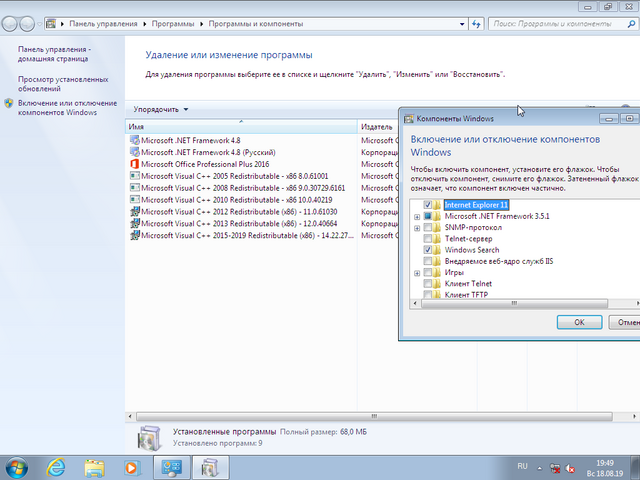Launch Internet Explorer from taskbar
The height and width of the screenshot is (480, 640).
pos(56,468)
